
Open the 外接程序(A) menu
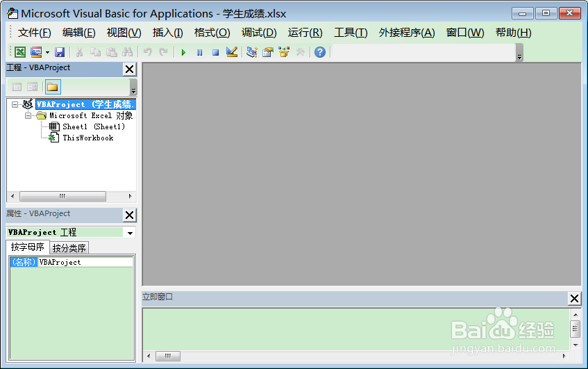(x=407, y=33)
